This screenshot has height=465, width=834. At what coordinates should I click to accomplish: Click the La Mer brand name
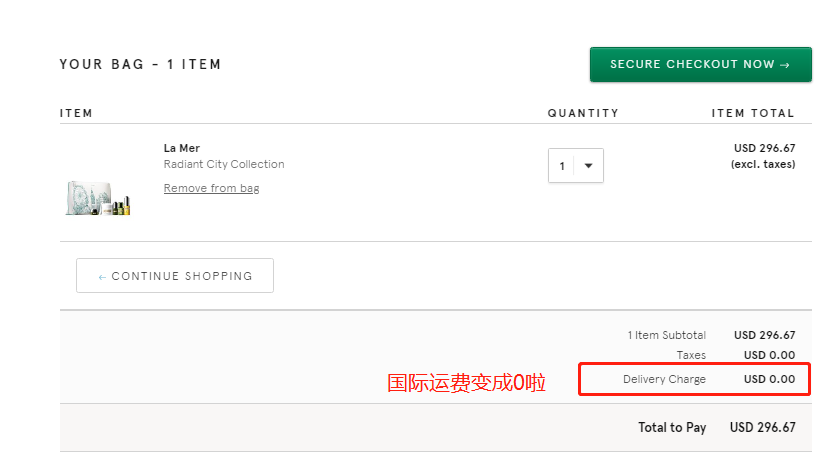click(x=181, y=148)
